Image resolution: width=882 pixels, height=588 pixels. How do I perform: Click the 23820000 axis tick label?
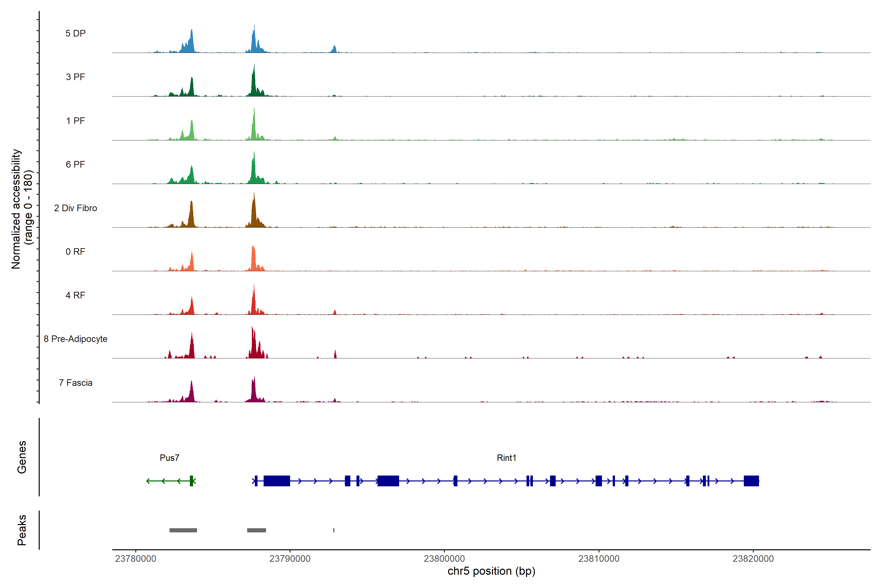[x=753, y=559]
